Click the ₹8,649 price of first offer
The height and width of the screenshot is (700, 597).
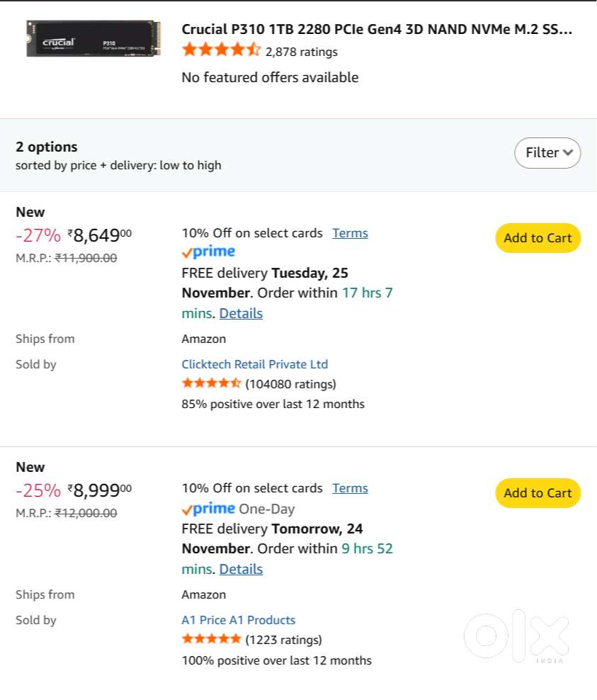point(99,235)
